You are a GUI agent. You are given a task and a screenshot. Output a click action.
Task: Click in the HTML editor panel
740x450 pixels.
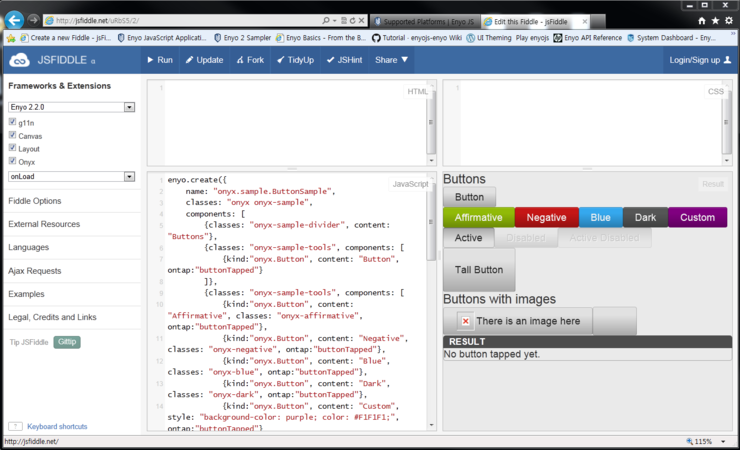point(292,123)
